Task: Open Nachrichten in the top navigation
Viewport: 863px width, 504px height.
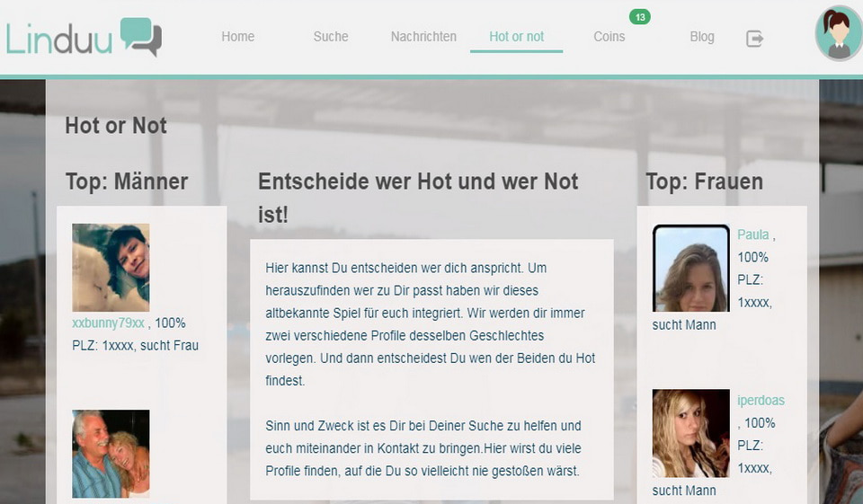Action: point(423,37)
